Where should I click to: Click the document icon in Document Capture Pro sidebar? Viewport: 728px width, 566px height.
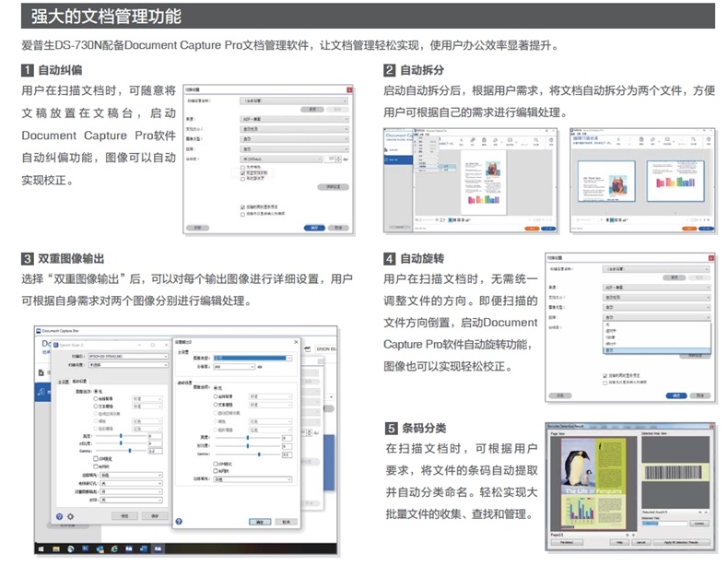click(41, 372)
